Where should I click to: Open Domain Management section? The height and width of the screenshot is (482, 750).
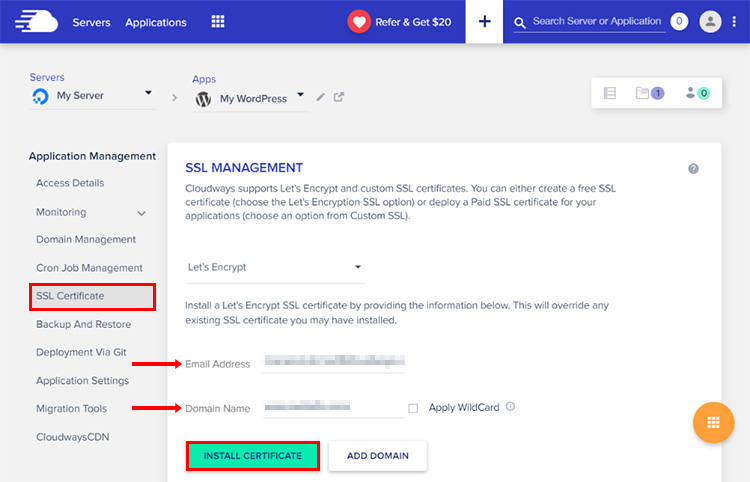[x=86, y=240]
